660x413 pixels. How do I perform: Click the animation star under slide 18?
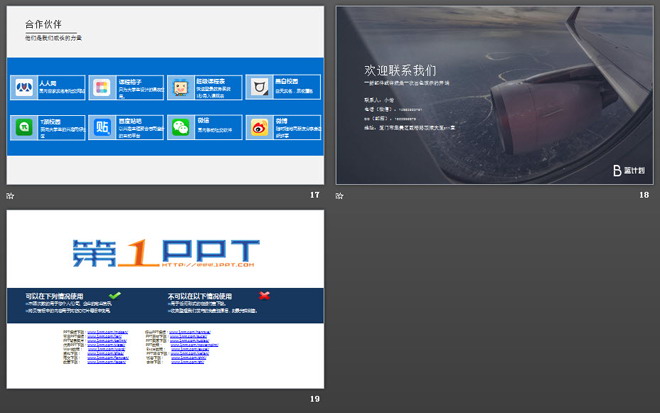[x=340, y=196]
